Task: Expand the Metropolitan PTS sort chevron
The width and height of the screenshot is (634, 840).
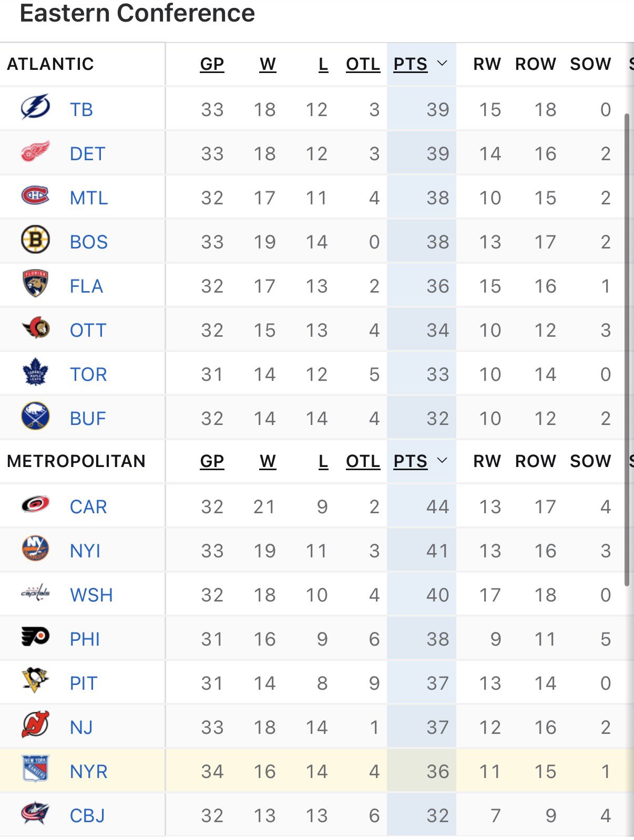Action: point(442,461)
